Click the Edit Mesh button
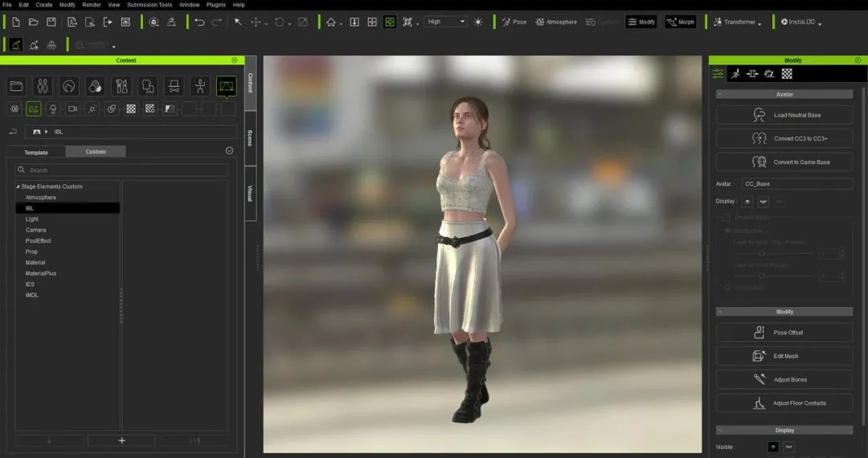 pos(784,356)
